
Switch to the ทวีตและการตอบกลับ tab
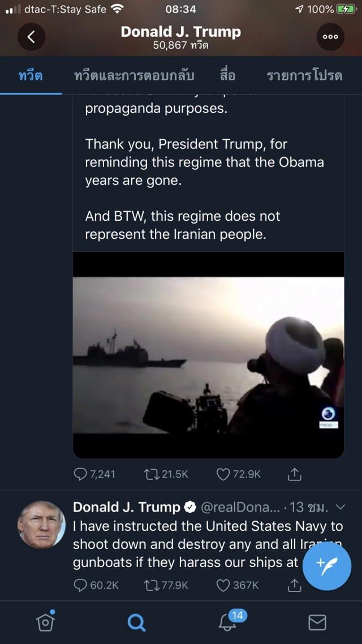134,76
